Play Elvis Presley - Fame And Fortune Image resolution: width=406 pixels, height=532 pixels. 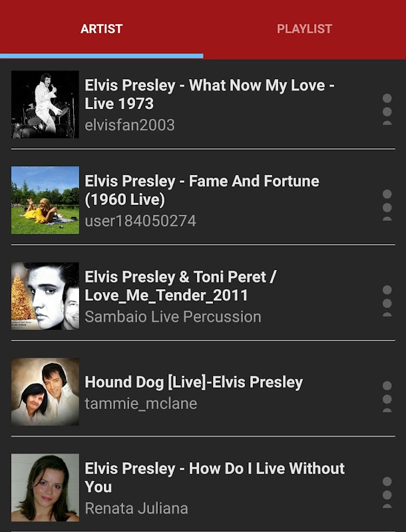point(202,190)
